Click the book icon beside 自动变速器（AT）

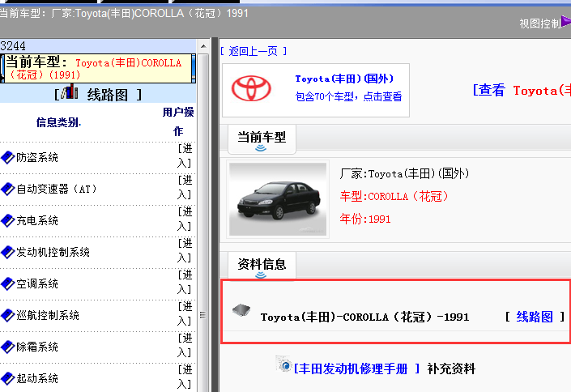[x=7, y=189]
